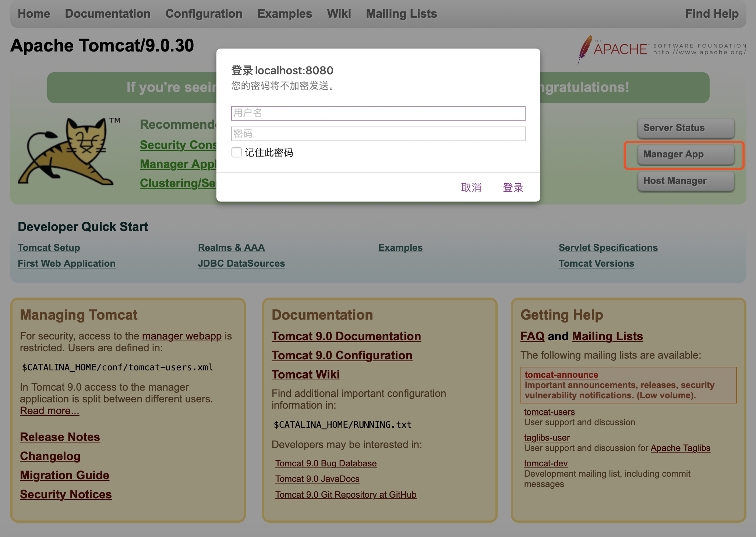Click the Apache feather logo
756x537 pixels.
click(x=585, y=49)
